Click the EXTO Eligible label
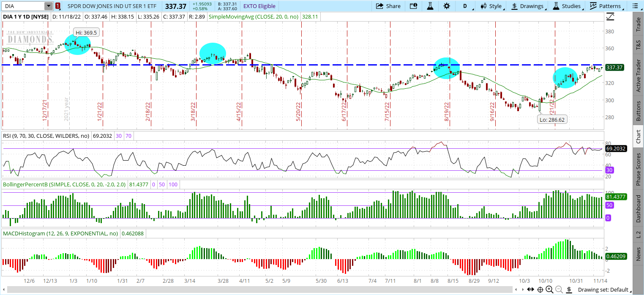The height and width of the screenshot is (295, 644). pos(259,6)
